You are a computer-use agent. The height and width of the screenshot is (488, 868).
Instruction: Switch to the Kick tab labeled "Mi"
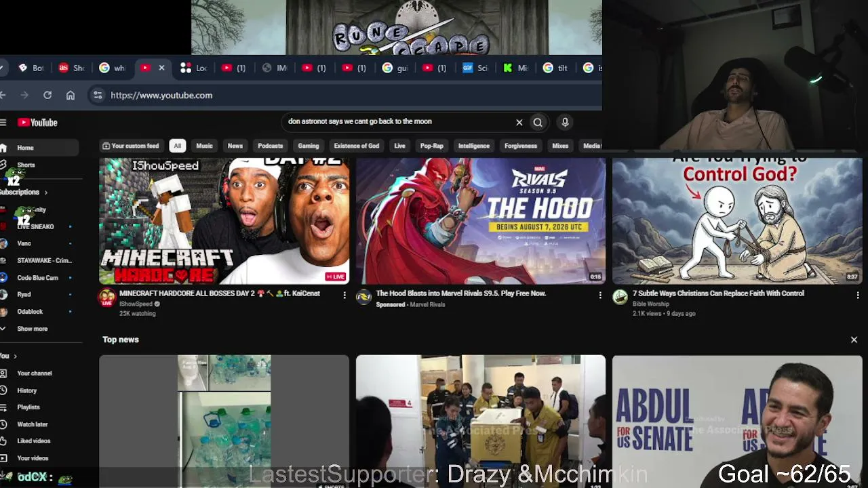(515, 68)
